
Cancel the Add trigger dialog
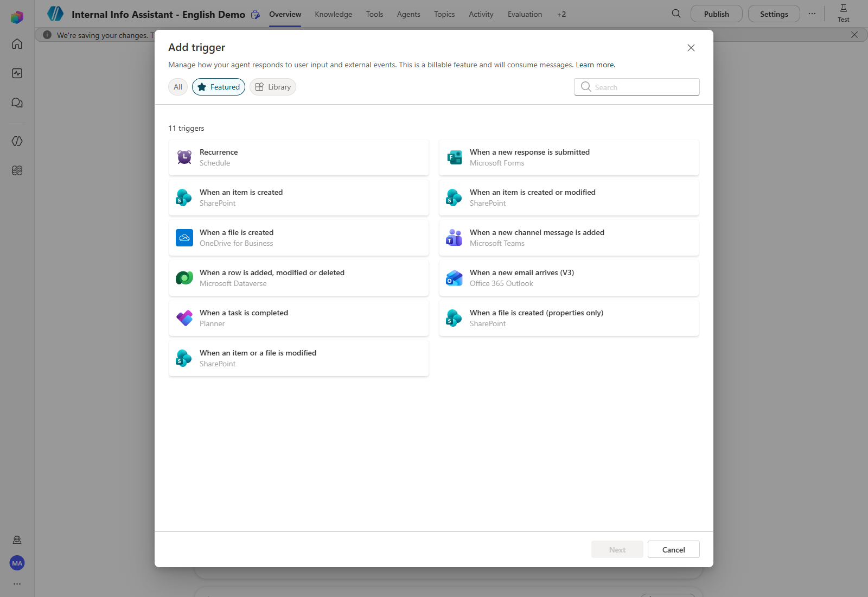[x=674, y=549]
